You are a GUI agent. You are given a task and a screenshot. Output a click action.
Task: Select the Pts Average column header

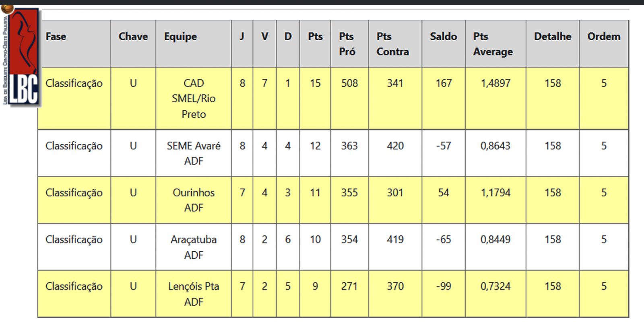point(493,44)
